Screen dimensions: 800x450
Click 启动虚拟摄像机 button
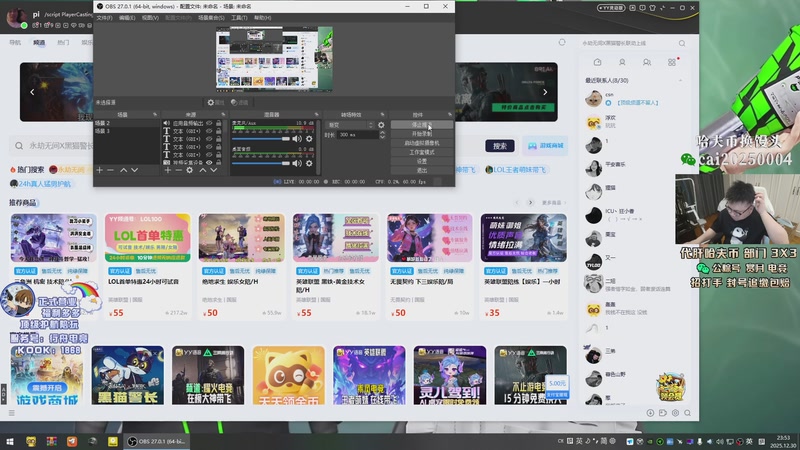(422, 143)
